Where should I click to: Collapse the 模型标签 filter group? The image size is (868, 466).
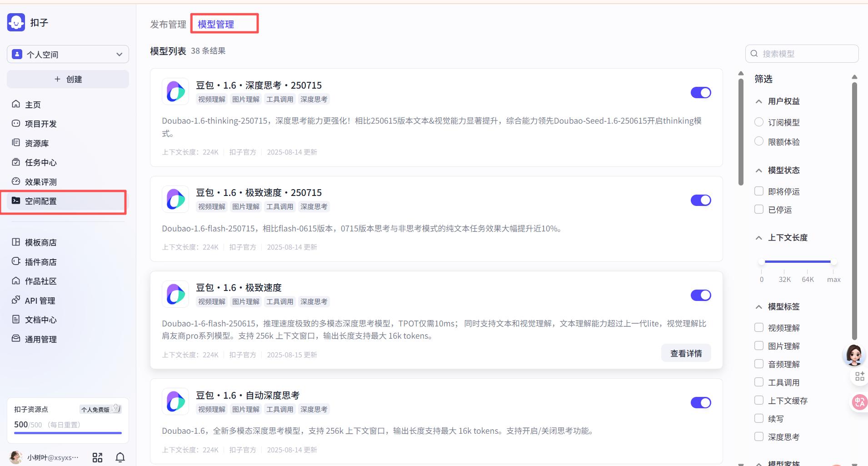[758, 307]
